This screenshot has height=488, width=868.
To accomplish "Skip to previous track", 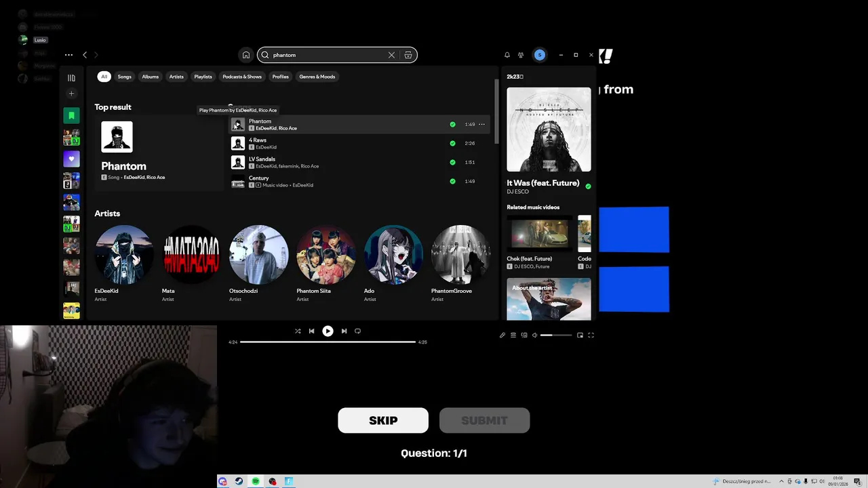I will pos(311,331).
